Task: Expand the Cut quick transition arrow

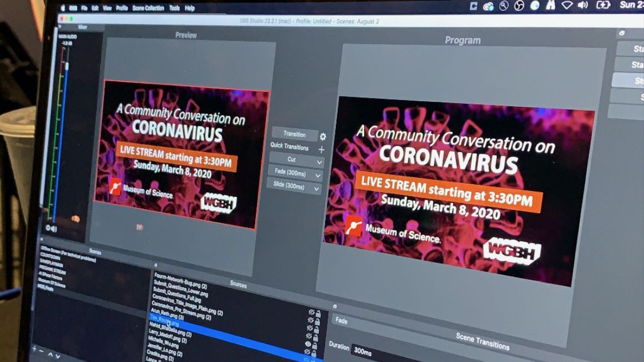Action: pos(319,162)
